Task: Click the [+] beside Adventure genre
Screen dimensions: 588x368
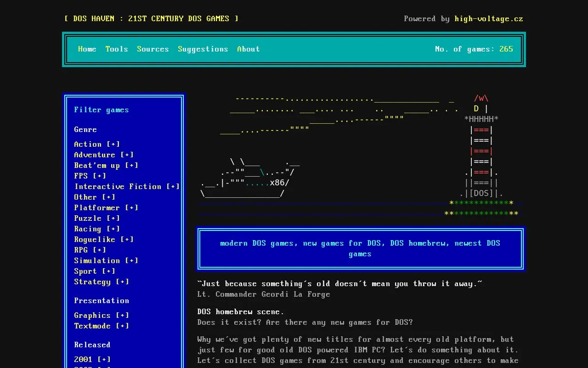Action: 127,155
